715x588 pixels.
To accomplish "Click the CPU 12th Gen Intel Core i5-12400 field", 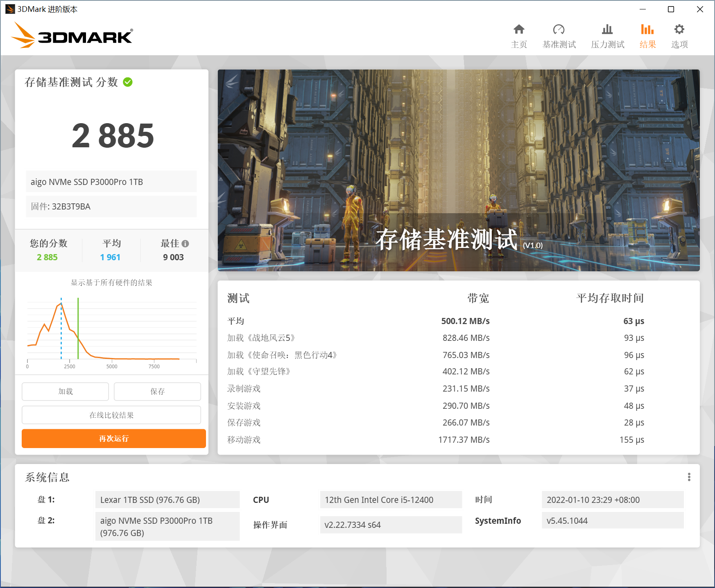I will pos(391,500).
